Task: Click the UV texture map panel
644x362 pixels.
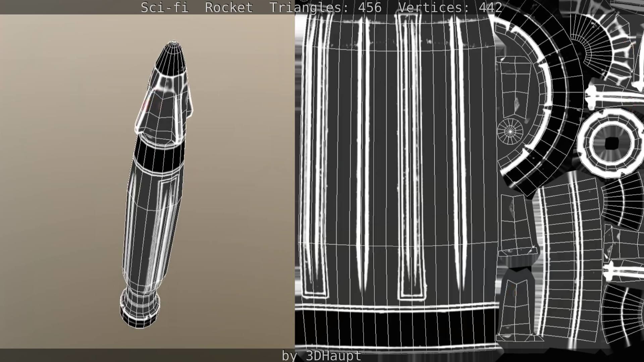Action: pos(469,181)
